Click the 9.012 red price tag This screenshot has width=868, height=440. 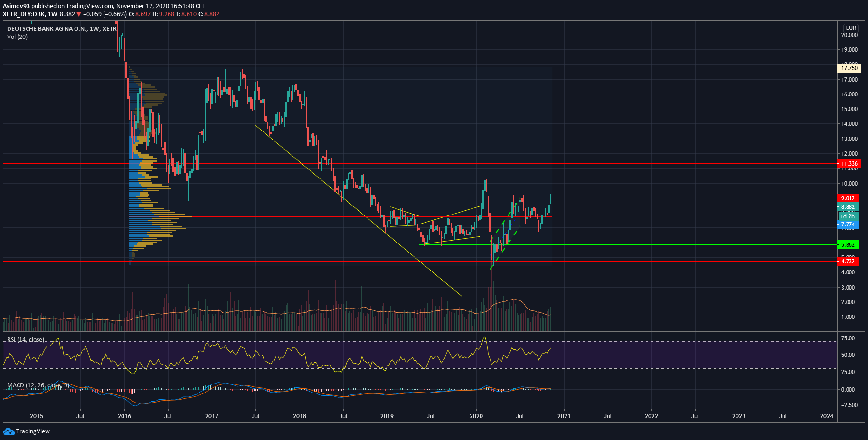point(848,198)
